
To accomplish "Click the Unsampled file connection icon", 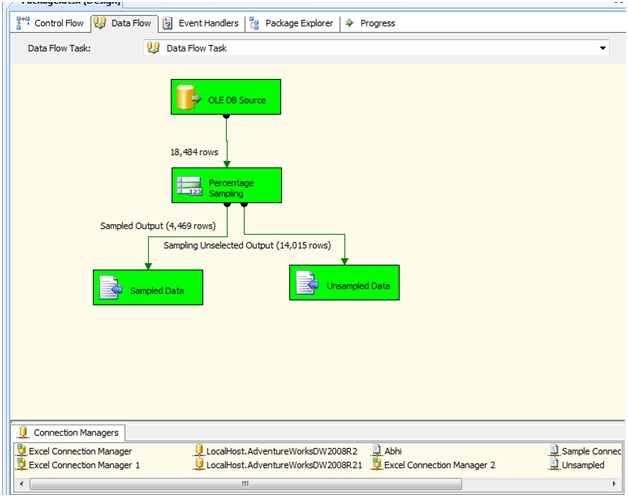I will pyautogui.click(x=553, y=465).
